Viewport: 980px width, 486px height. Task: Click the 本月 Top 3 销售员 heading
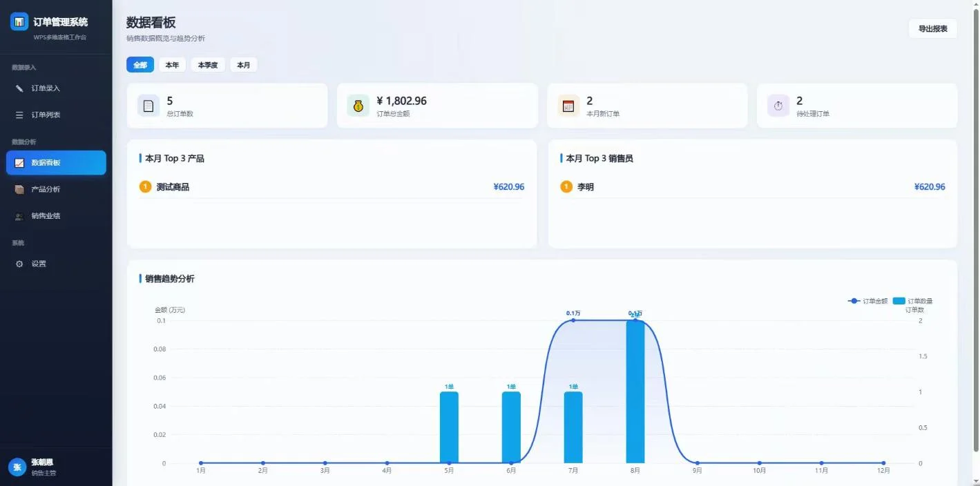(599, 158)
